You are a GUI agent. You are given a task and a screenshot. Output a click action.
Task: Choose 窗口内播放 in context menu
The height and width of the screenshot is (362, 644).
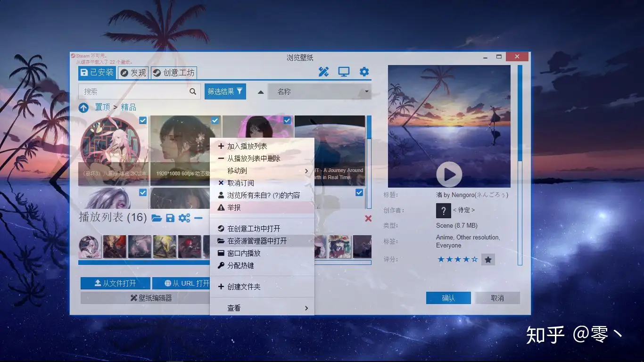[262, 253]
